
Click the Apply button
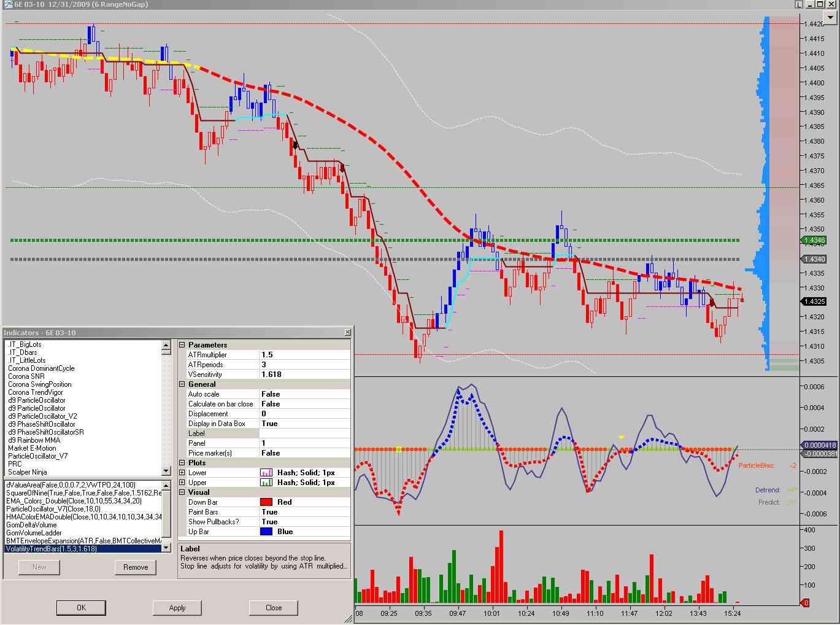177,608
